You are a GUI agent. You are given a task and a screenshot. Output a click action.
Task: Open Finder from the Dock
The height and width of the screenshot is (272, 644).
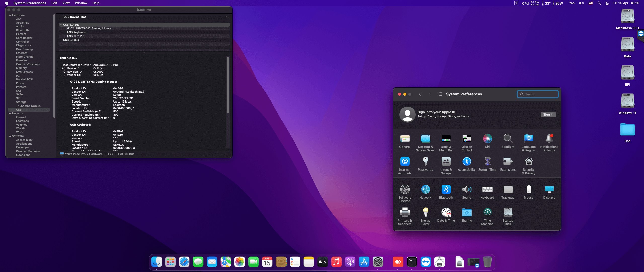pyautogui.click(x=156, y=262)
